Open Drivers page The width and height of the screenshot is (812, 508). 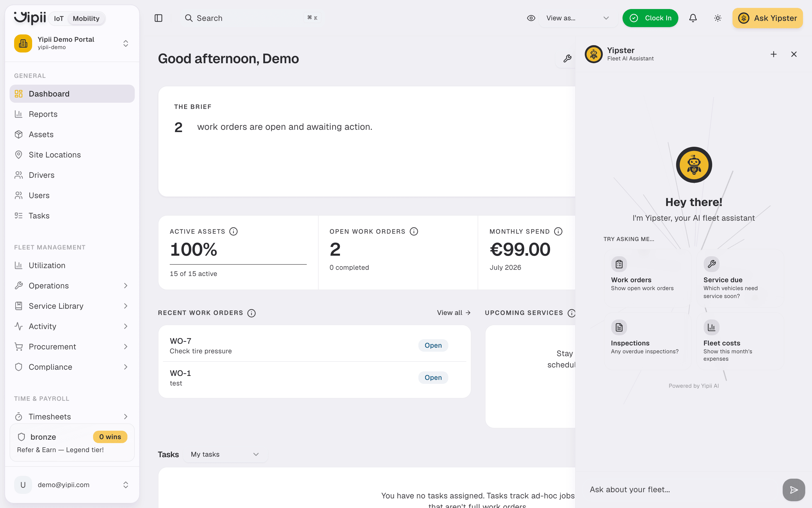[72, 175]
